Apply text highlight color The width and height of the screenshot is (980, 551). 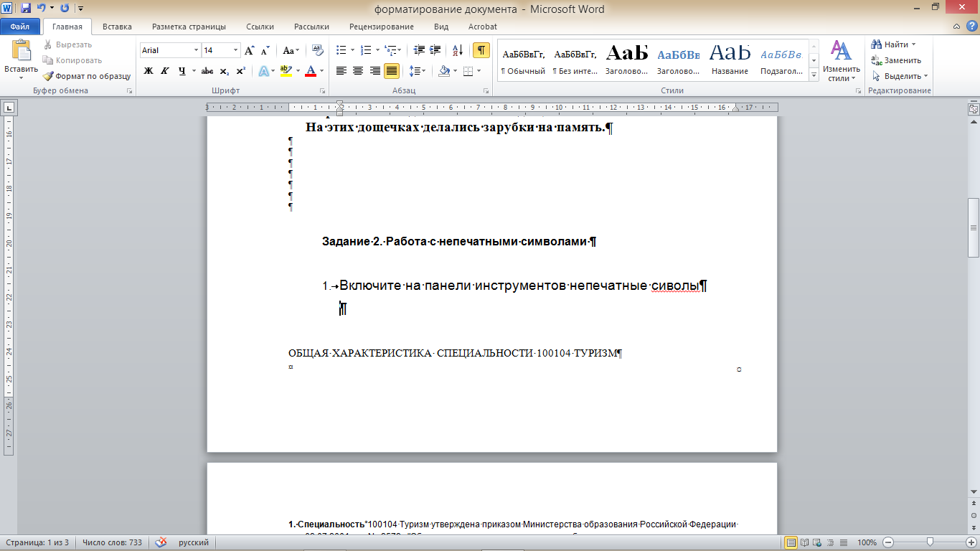[x=286, y=71]
